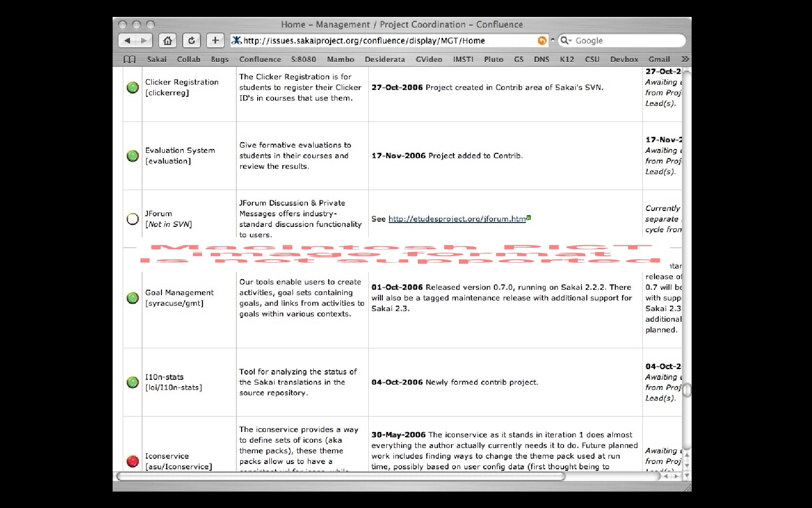Open the DNS bookmark
The image size is (812, 508).
pos(541,59)
